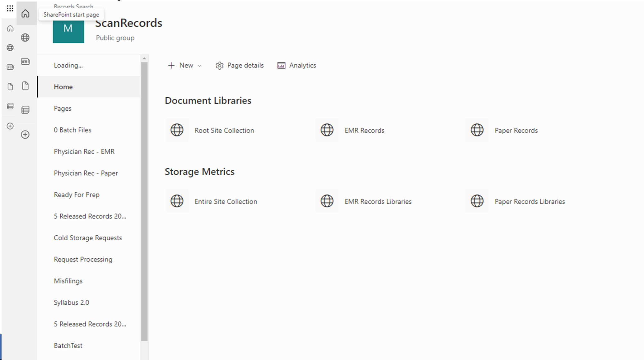Open the Entire Site Collection storage metric
644x360 pixels.
pos(177,201)
